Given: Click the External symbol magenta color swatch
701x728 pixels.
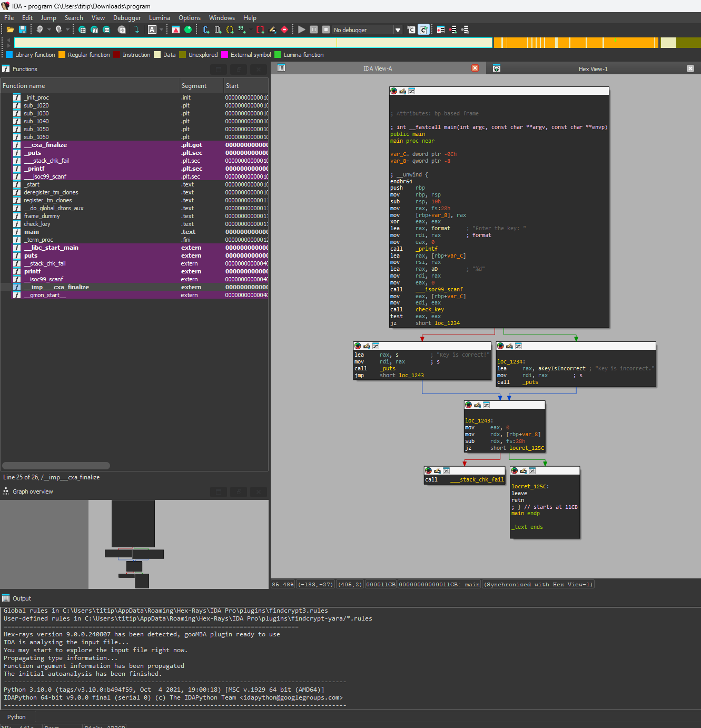Looking at the screenshot, I should tap(224, 54).
